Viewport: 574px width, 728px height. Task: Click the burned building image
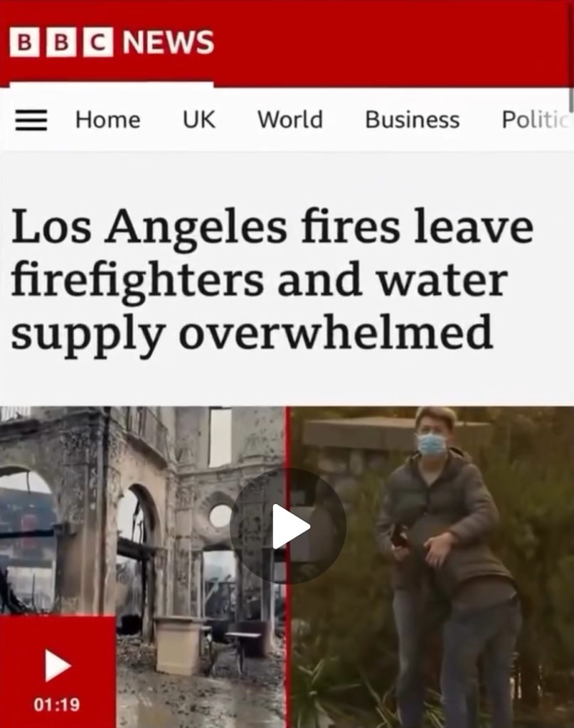tap(142, 567)
